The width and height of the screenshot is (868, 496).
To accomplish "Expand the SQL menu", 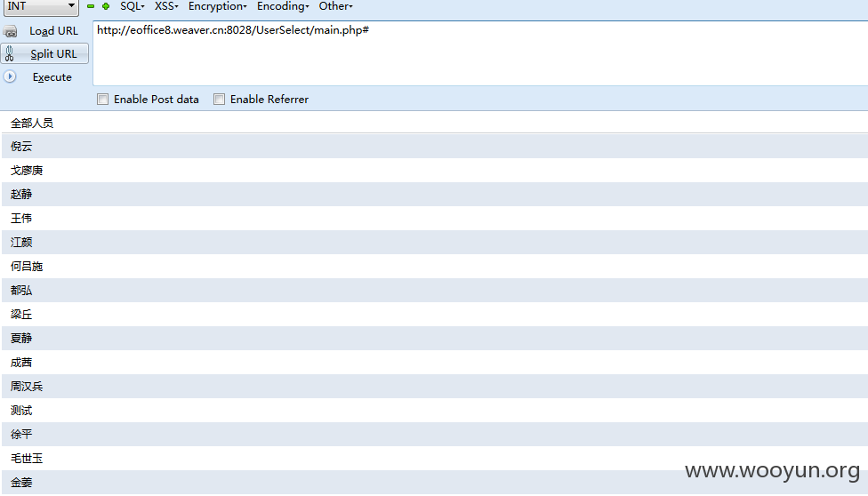I will click(x=132, y=6).
